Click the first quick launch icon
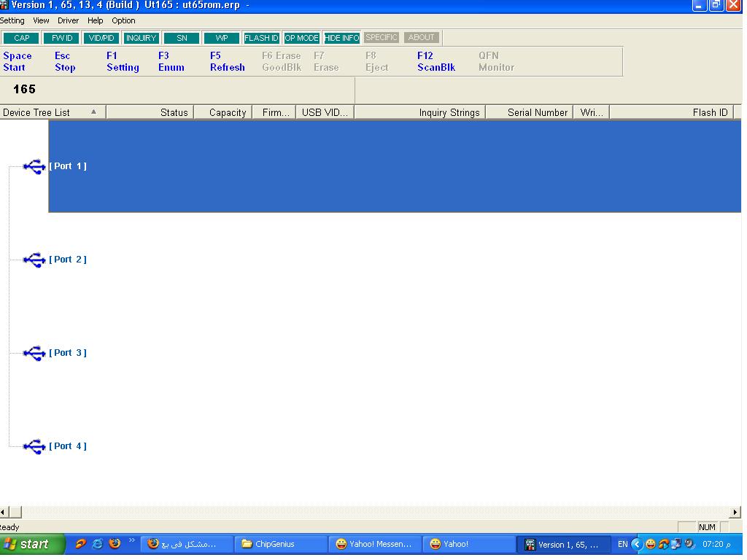747x560 pixels. coord(80,544)
